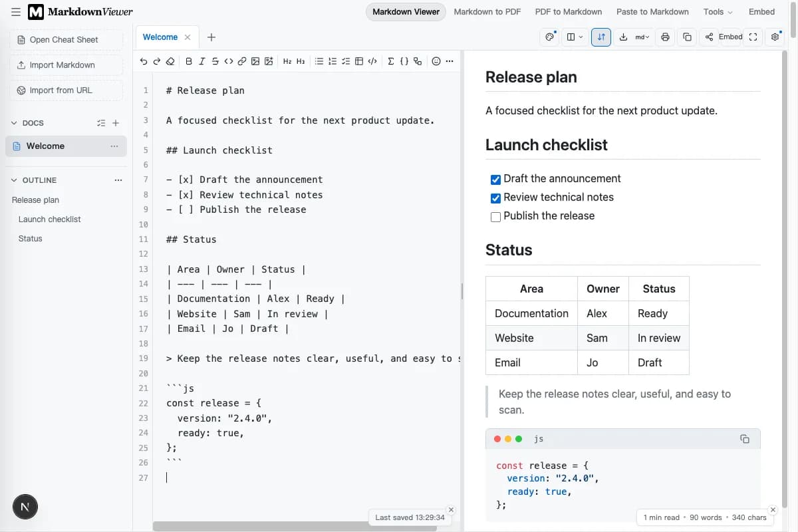Viewport: 798px width, 532px height.
Task: Download the document with the download icon
Action: pos(623,37)
